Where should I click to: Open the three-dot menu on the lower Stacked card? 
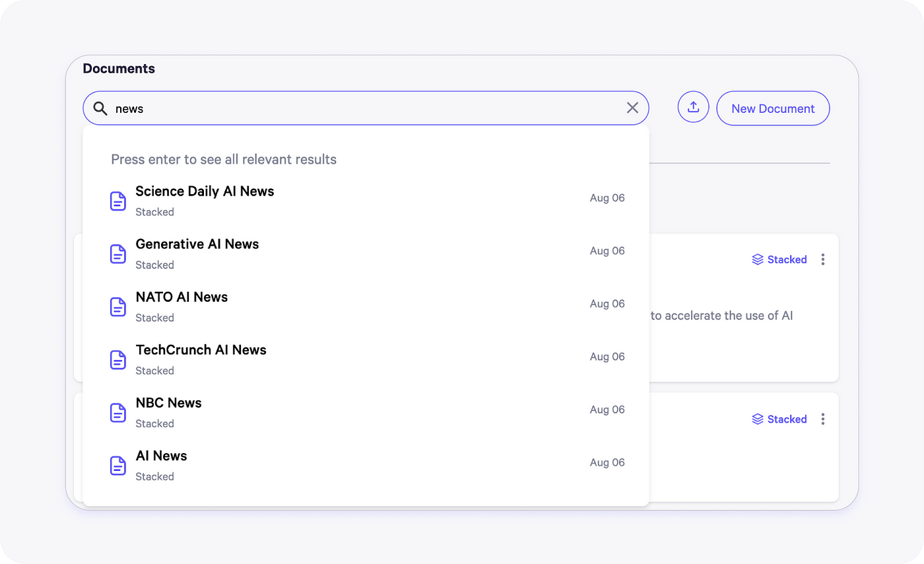[822, 419]
